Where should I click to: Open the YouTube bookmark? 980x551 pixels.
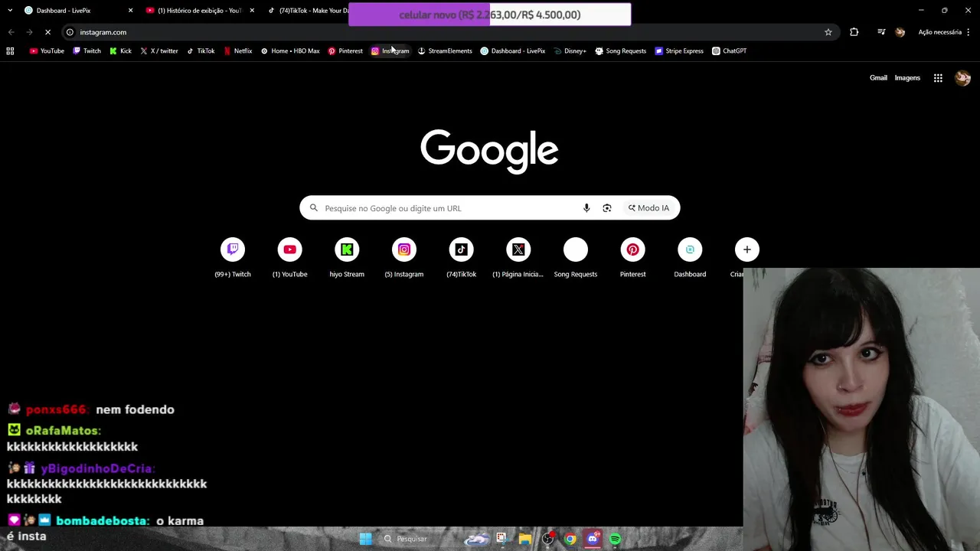[x=46, y=51]
